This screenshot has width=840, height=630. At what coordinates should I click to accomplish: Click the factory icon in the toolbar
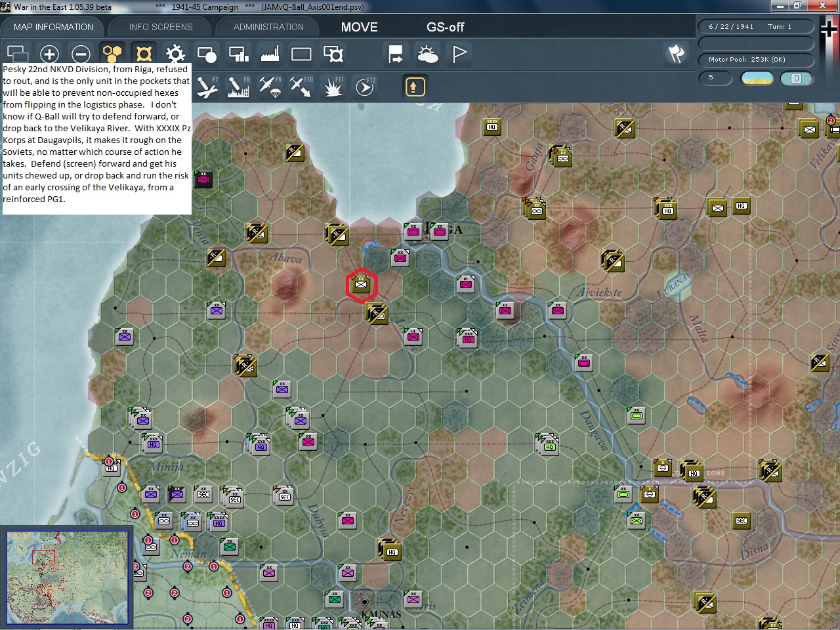[x=270, y=54]
